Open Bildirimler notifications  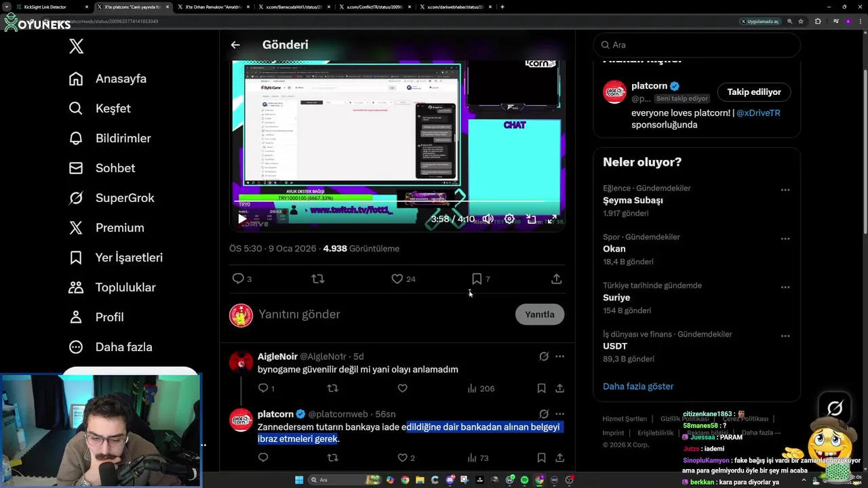tap(110, 138)
